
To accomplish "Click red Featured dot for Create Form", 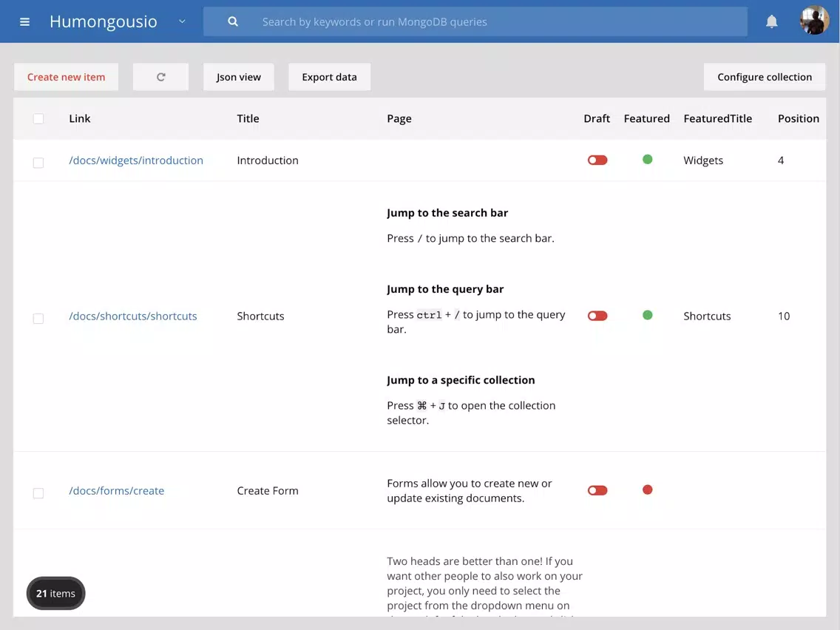I will click(647, 490).
